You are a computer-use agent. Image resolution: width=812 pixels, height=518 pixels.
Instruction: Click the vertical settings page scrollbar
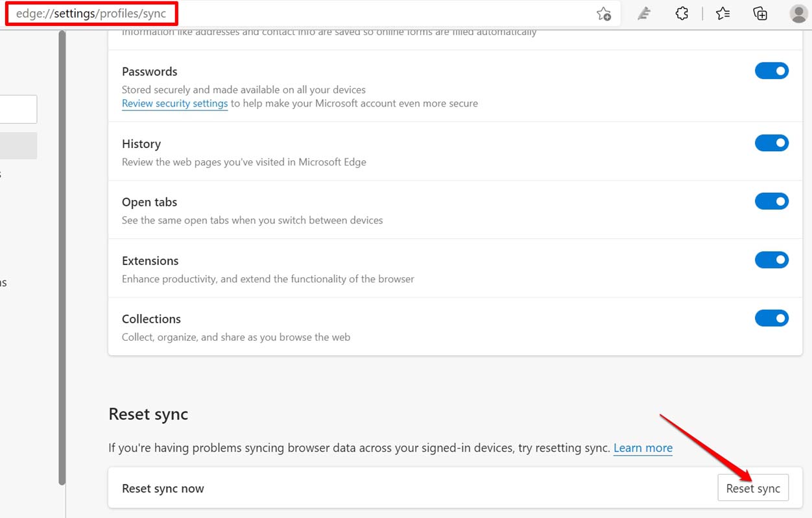(x=62, y=260)
